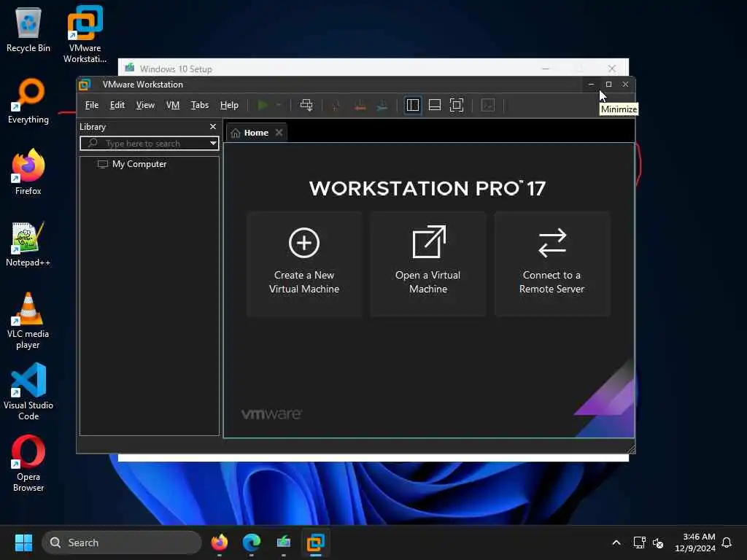Click Connect to a Remote Server
Viewport: 747px width, 560px height.
click(551, 264)
